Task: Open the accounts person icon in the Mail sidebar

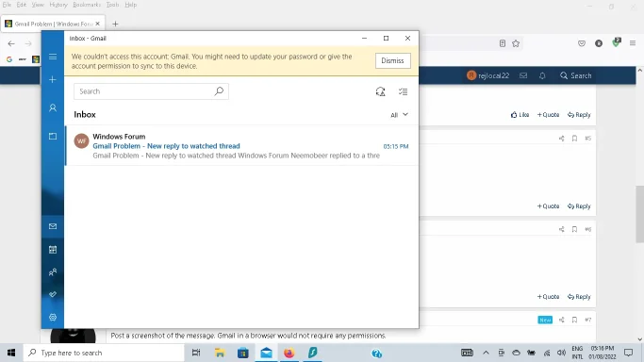Action: pos(53,108)
